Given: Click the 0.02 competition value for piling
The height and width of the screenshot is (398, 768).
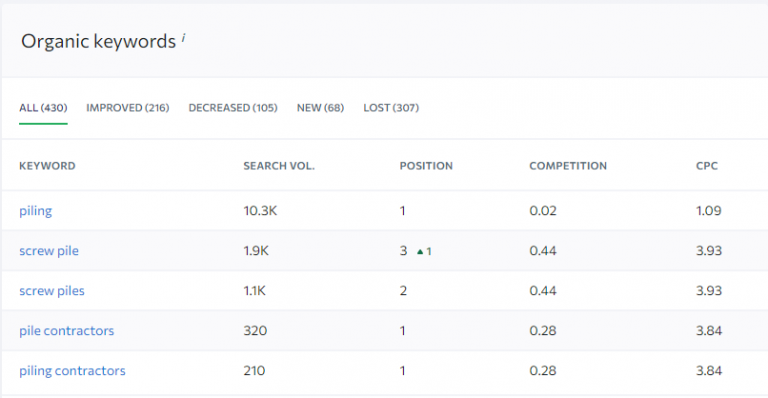Looking at the screenshot, I should [x=543, y=211].
